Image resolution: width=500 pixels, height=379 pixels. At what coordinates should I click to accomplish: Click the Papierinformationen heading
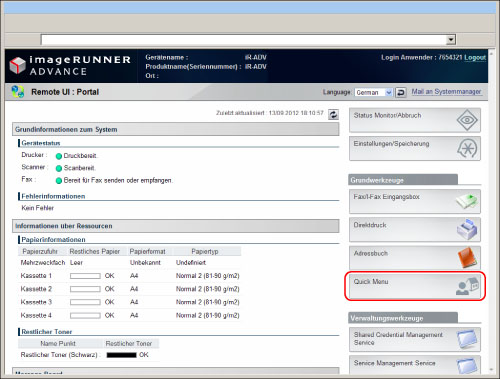tap(53, 240)
